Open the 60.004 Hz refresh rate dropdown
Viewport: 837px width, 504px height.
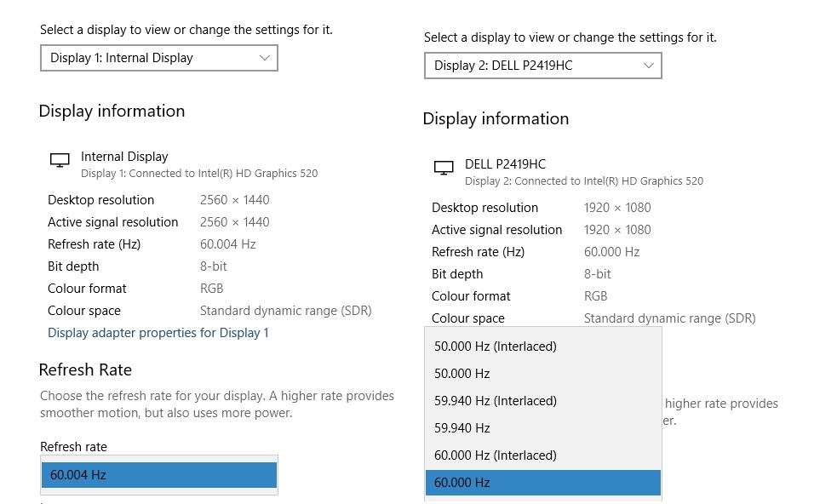point(159,475)
